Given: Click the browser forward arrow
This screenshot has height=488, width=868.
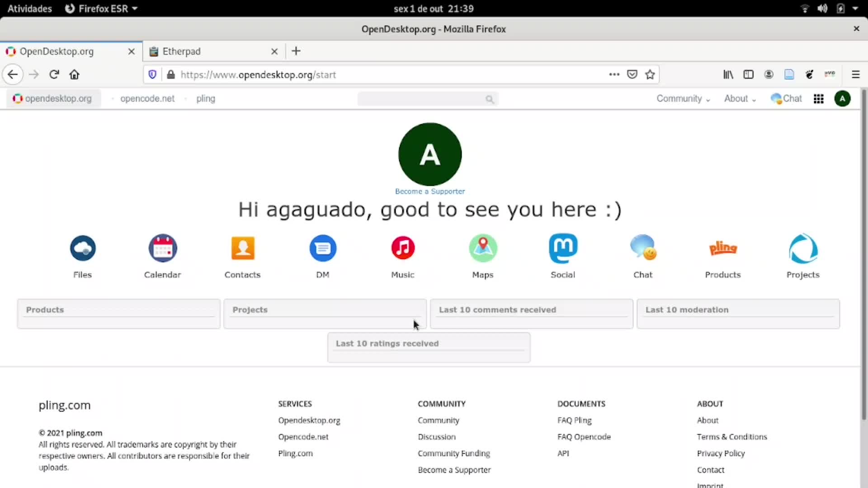Looking at the screenshot, I should [x=34, y=75].
